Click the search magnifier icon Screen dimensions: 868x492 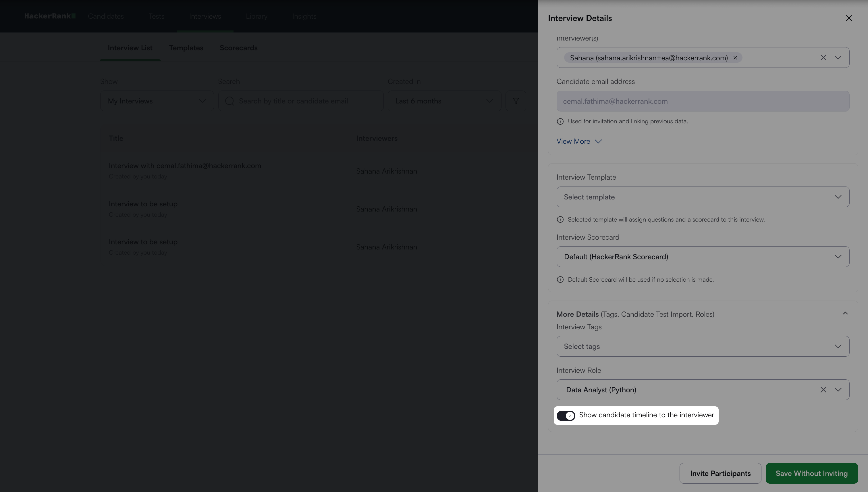(x=230, y=101)
